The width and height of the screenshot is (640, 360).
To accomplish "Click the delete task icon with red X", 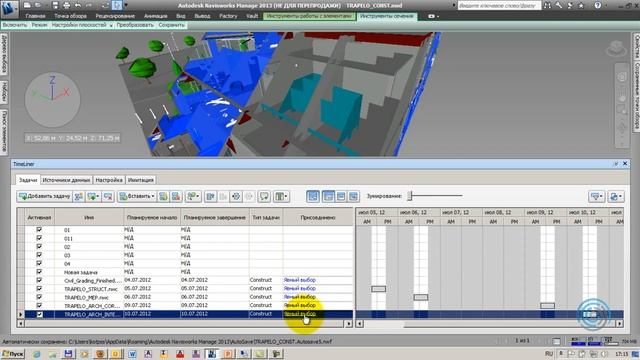I will (x=108, y=196).
